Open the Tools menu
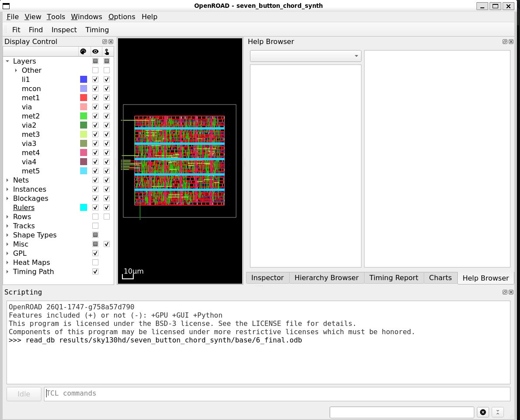Image resolution: width=520 pixels, height=420 pixels. (x=56, y=17)
